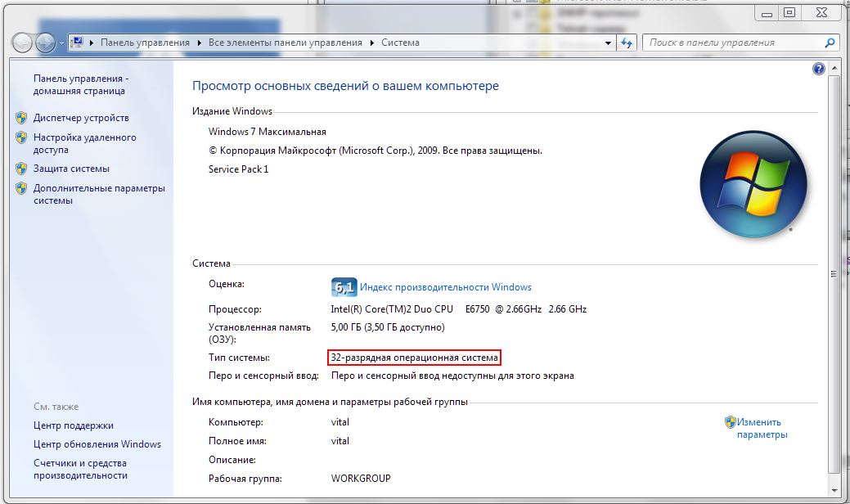Screen dimensions: 850x504
Task: Open Защита системы link
Action: (x=71, y=169)
